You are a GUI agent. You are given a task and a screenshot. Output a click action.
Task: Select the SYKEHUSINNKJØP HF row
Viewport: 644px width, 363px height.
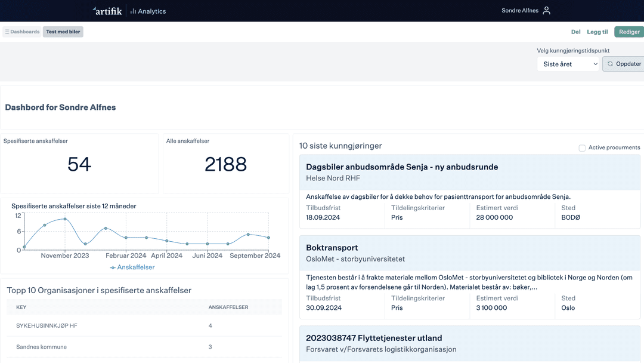[144, 325]
